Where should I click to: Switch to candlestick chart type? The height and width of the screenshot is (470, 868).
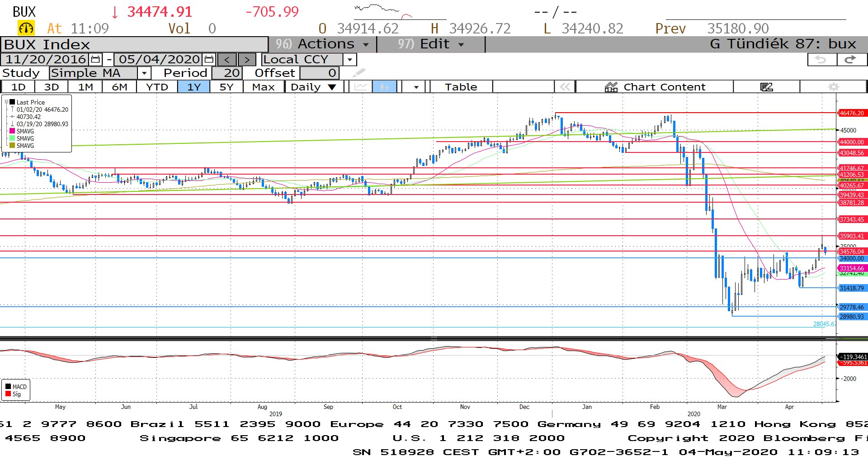coord(385,87)
